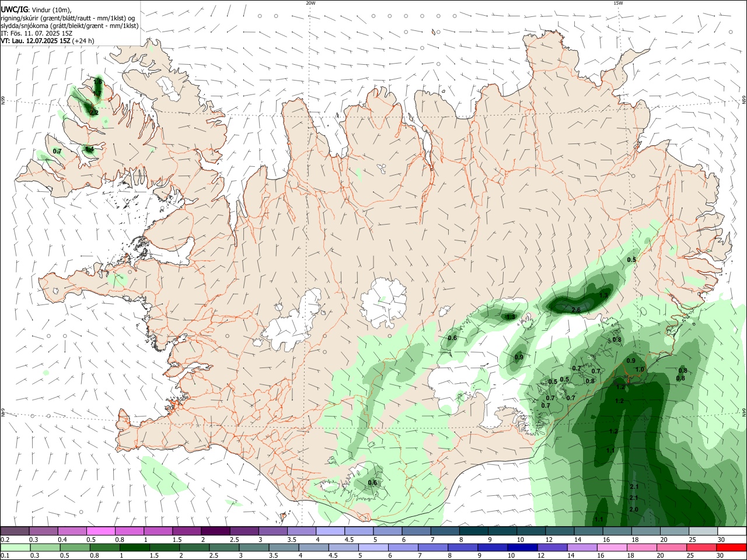747x560 pixels.
Task: Click the '0.6' value on the south coast glacier
Action: [372, 482]
